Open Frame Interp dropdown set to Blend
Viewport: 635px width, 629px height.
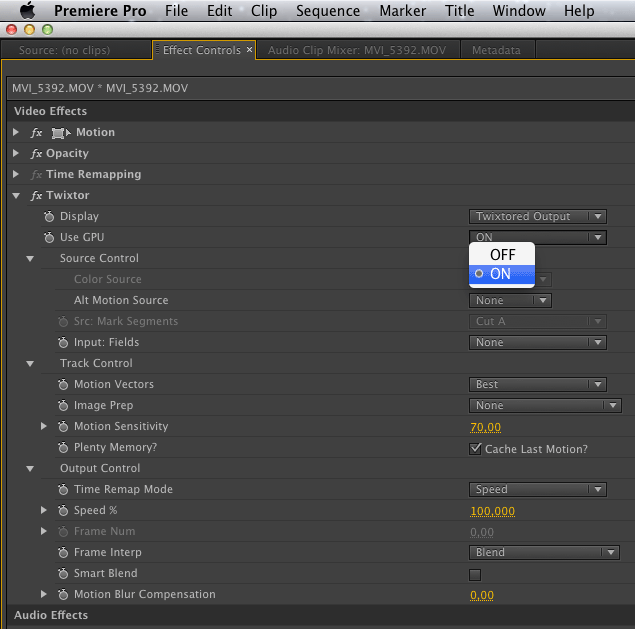tap(544, 552)
